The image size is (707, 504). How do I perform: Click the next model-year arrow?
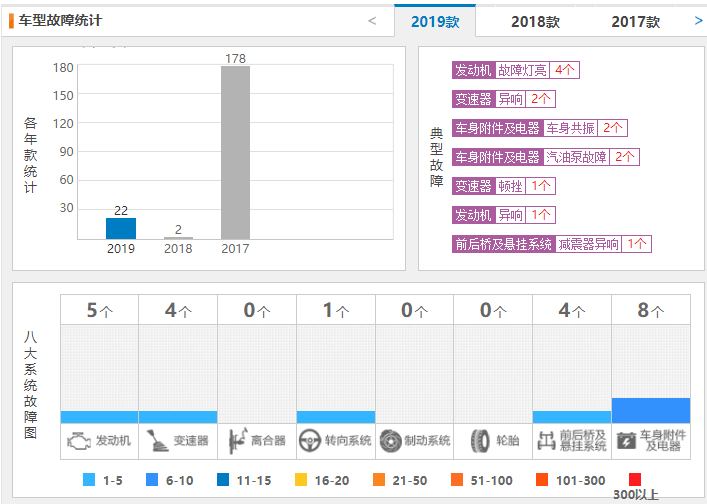pos(698,20)
